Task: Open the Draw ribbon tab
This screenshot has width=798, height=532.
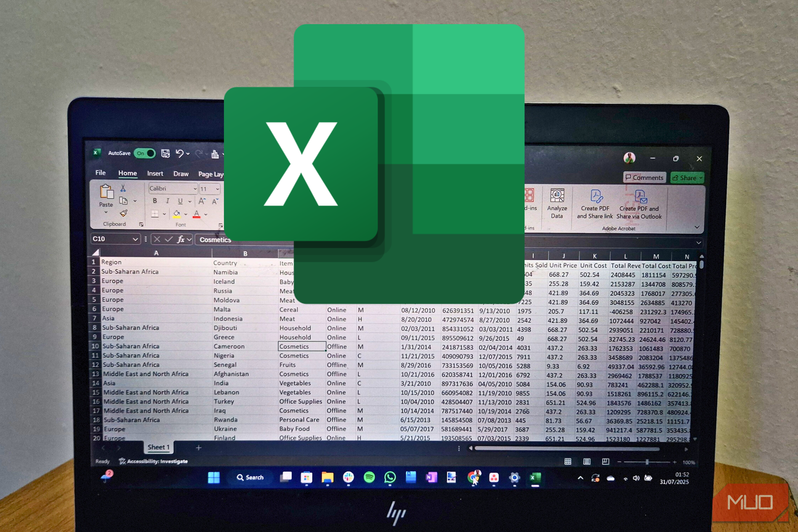Action: [181, 174]
